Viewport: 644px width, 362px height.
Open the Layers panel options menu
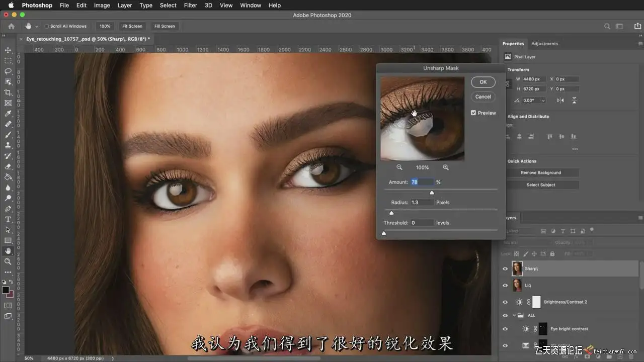[640, 218]
